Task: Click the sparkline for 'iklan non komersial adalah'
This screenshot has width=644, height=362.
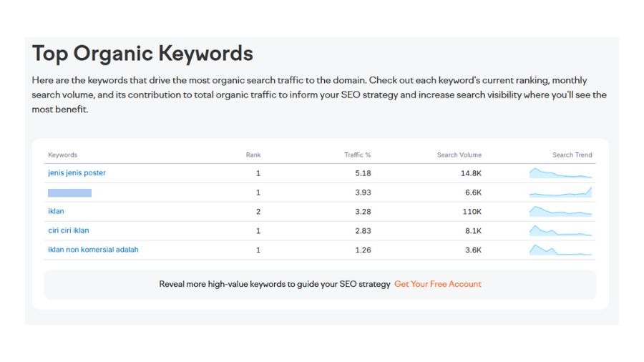Action: pos(560,250)
